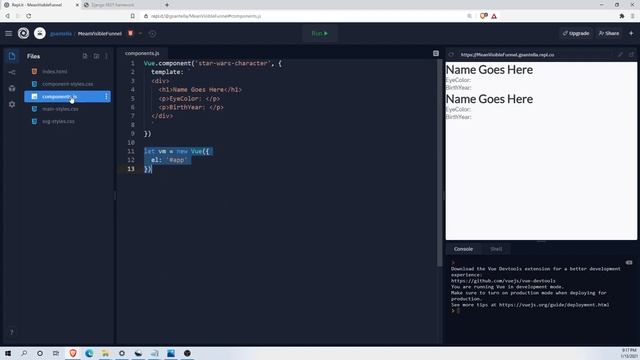Open preview in a new tab
The height and width of the screenshot is (360, 640).
631,54
